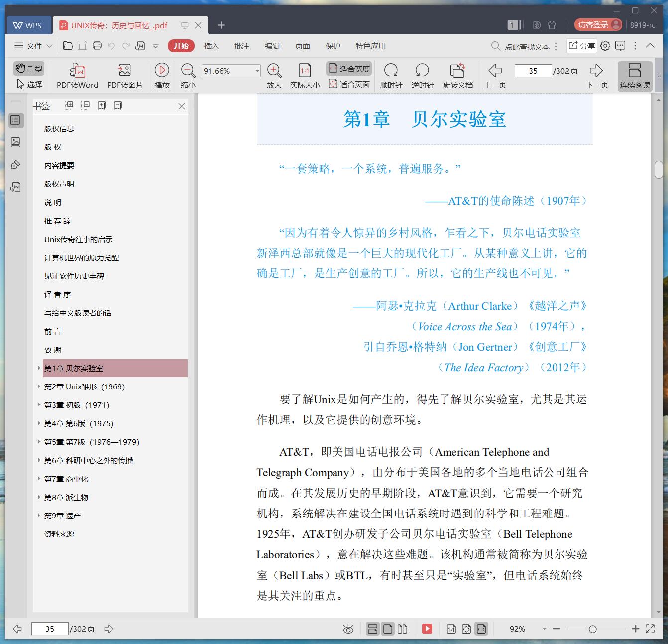Image resolution: width=668 pixels, height=644 pixels.
Task: Switch to the 特色应用 tab
Action: click(x=371, y=46)
